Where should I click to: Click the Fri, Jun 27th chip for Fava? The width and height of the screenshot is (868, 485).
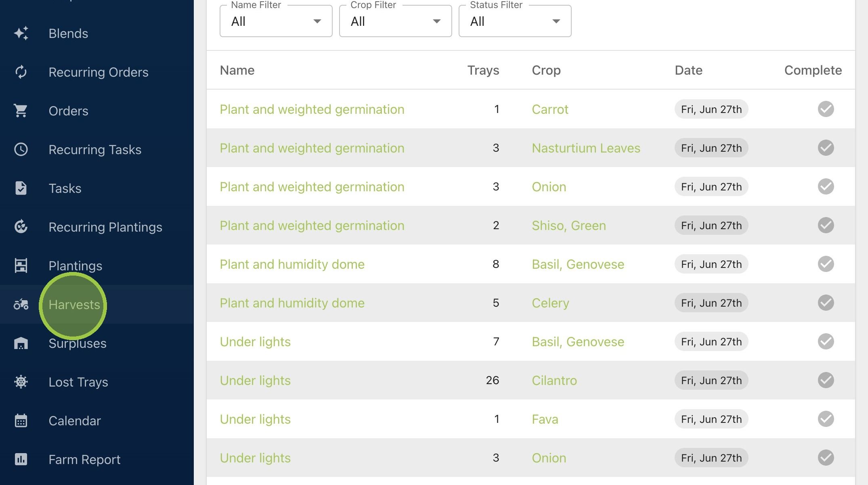pyautogui.click(x=711, y=419)
